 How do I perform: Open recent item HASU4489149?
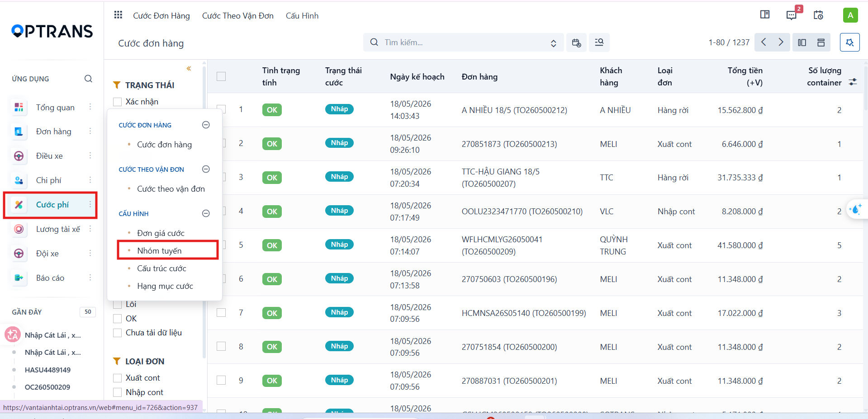pyautogui.click(x=47, y=370)
